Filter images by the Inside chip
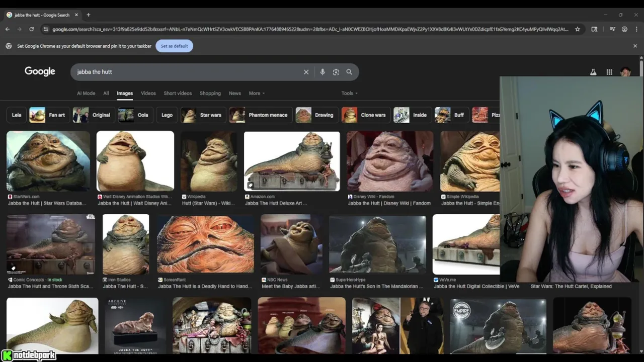 coord(412,115)
